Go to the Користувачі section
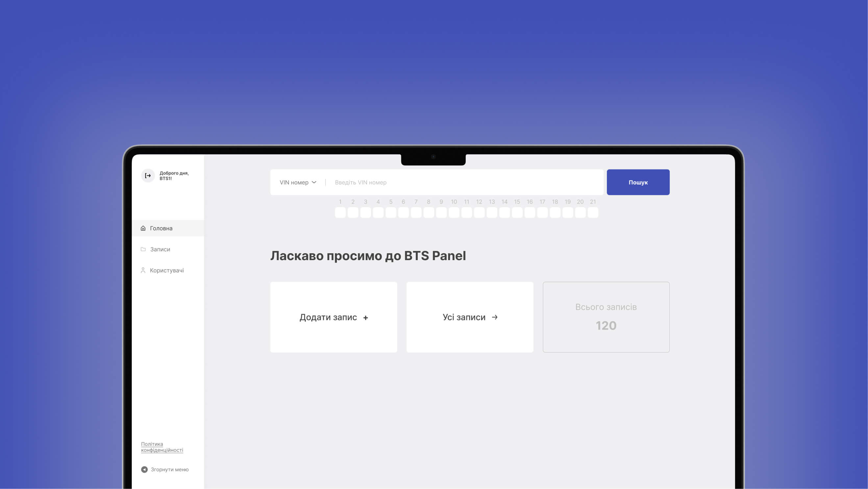868x489 pixels. (x=167, y=270)
